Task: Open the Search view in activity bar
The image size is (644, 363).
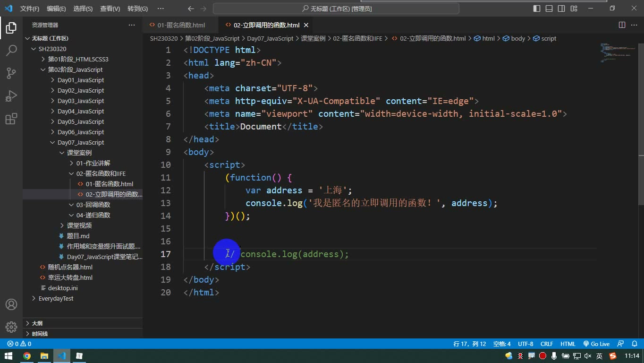Action: [11, 51]
